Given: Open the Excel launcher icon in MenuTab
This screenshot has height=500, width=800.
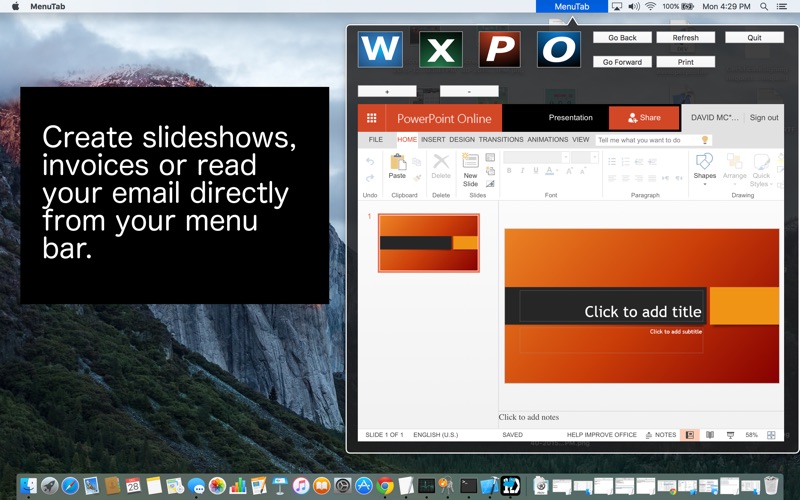Looking at the screenshot, I should coord(441,49).
